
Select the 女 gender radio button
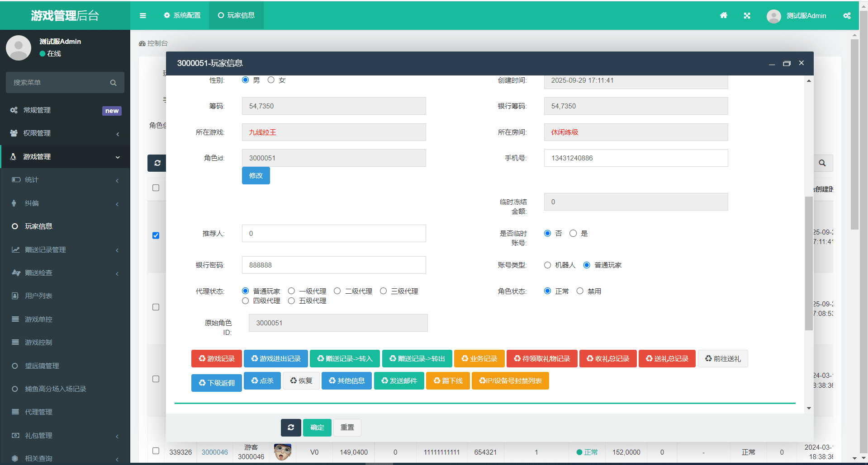271,80
